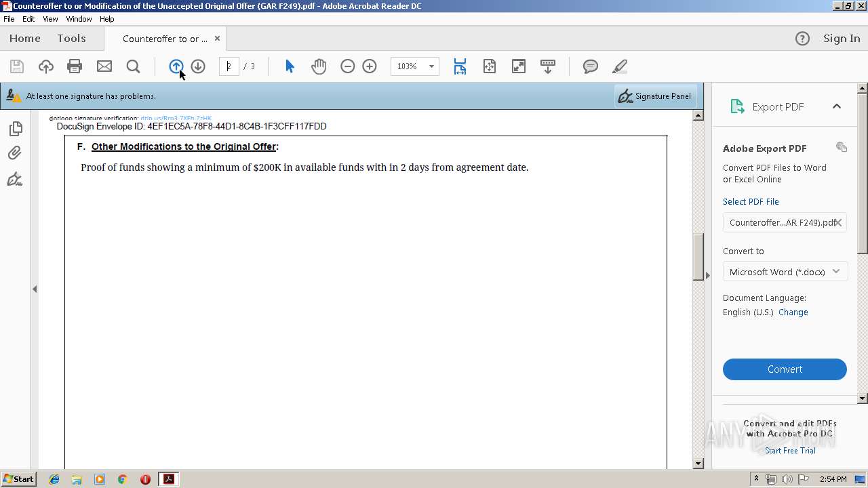The height and width of the screenshot is (488, 868).
Task: Click Sign In
Action: click(x=842, y=39)
